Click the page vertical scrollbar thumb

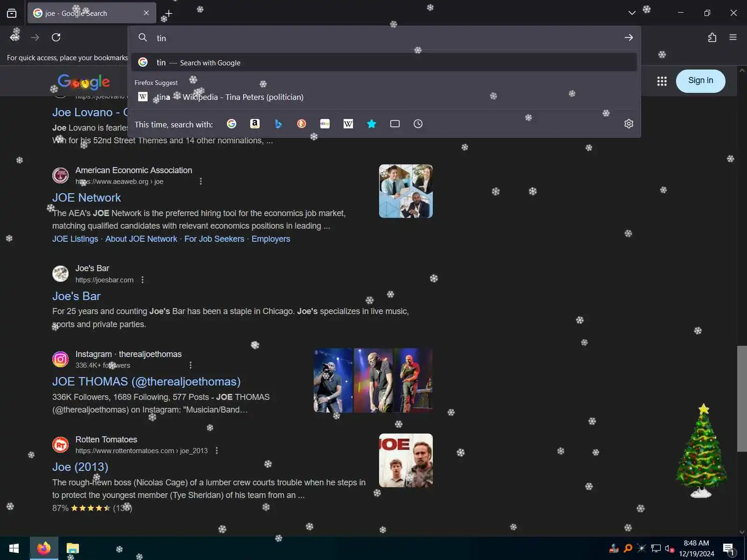point(742,399)
